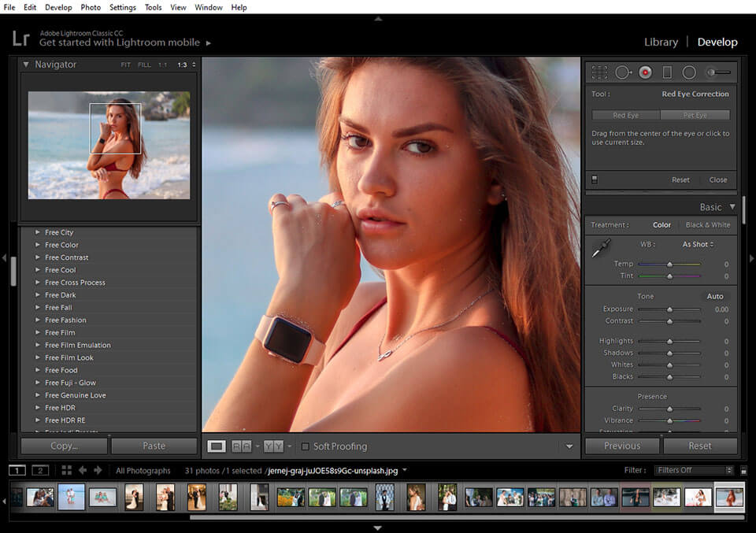Click the Previous button
This screenshot has width=756, height=533.
pyautogui.click(x=622, y=446)
